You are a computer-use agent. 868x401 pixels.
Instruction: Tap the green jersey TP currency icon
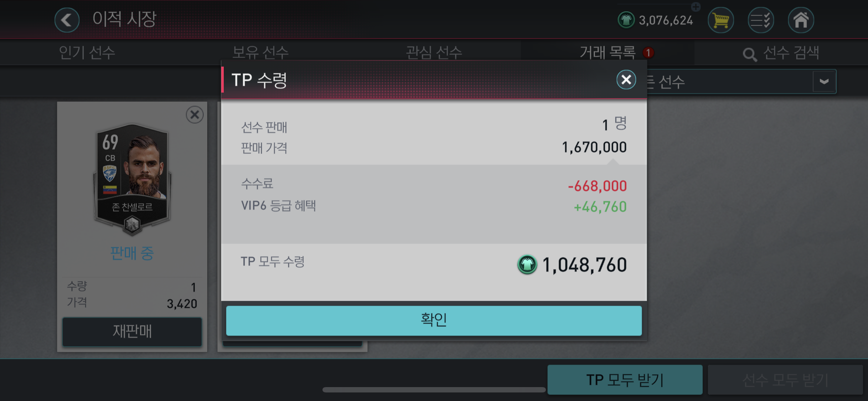(626, 20)
